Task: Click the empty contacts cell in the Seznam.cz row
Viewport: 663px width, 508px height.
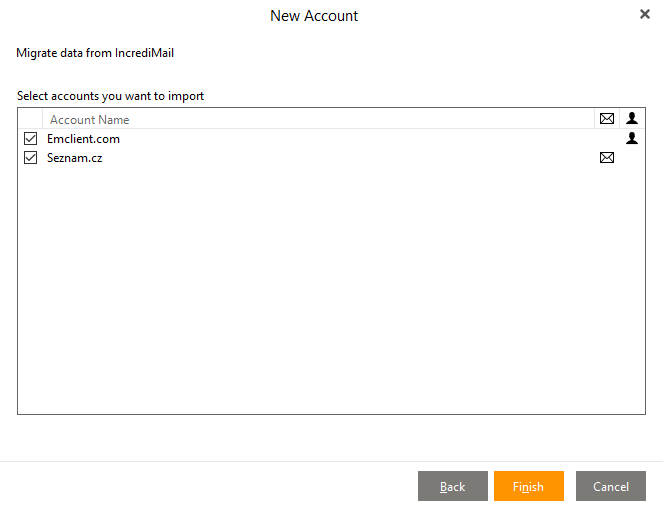Action: (x=632, y=158)
